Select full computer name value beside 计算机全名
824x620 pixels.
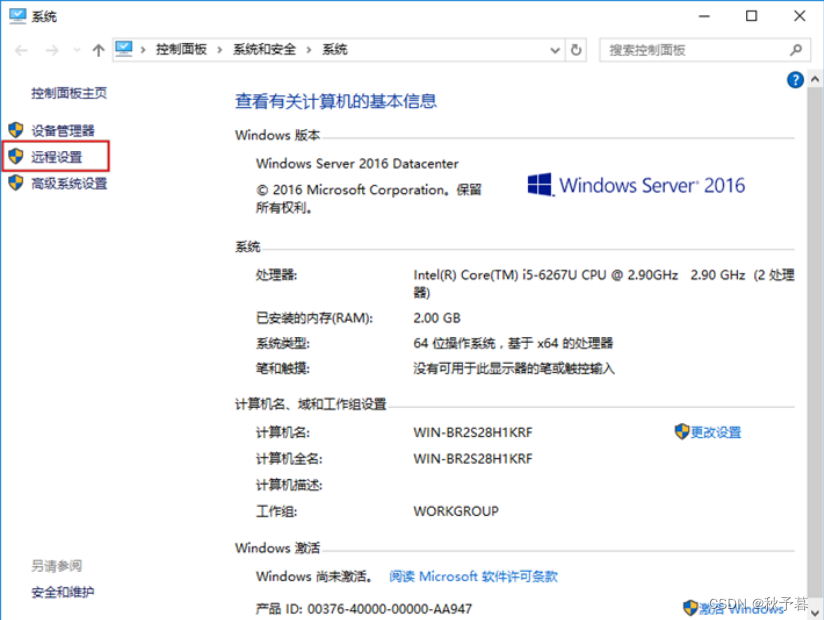[x=473, y=459]
